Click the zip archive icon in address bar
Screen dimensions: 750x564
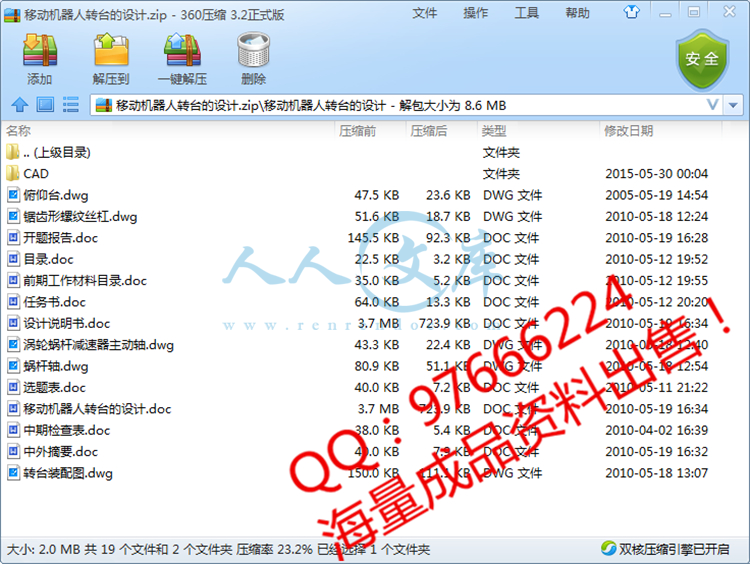(x=104, y=105)
